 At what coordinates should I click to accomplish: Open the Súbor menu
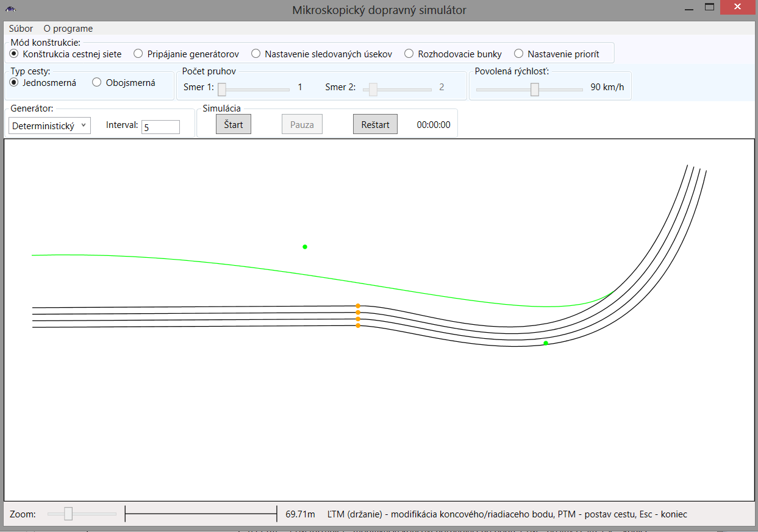coord(21,29)
